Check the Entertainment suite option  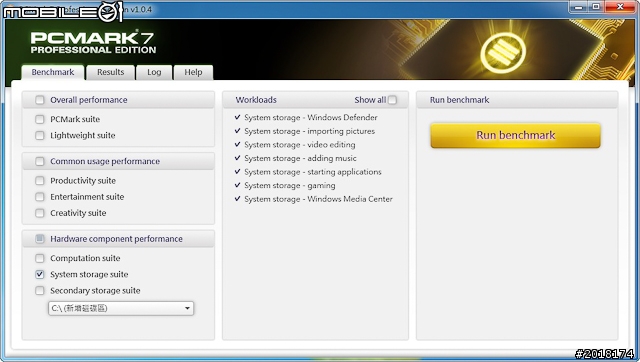[40, 197]
